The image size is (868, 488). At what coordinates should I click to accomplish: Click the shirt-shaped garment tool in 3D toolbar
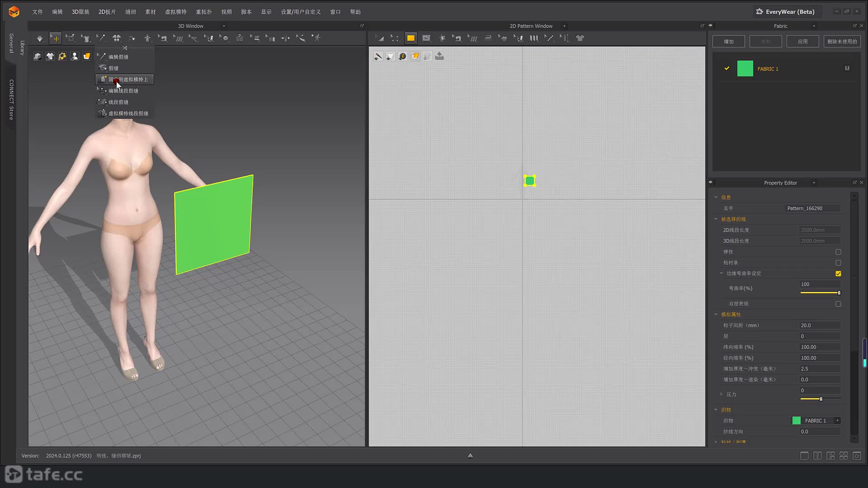click(x=85, y=38)
